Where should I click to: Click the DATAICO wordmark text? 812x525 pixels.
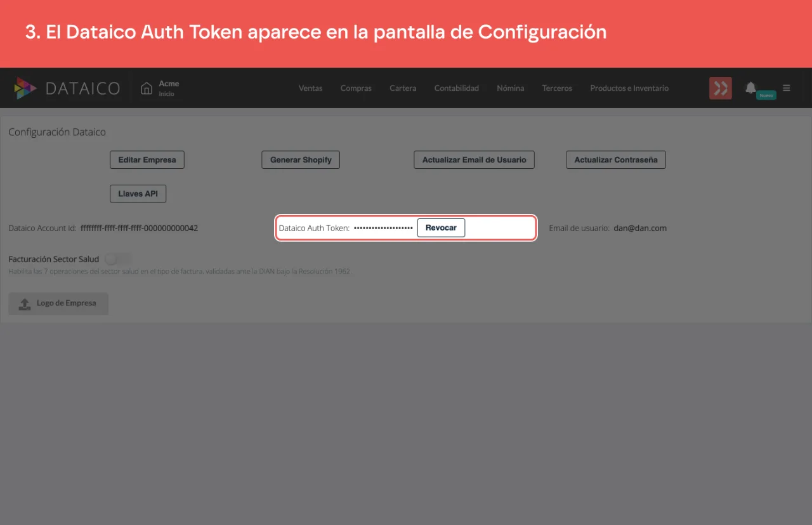pyautogui.click(x=82, y=88)
